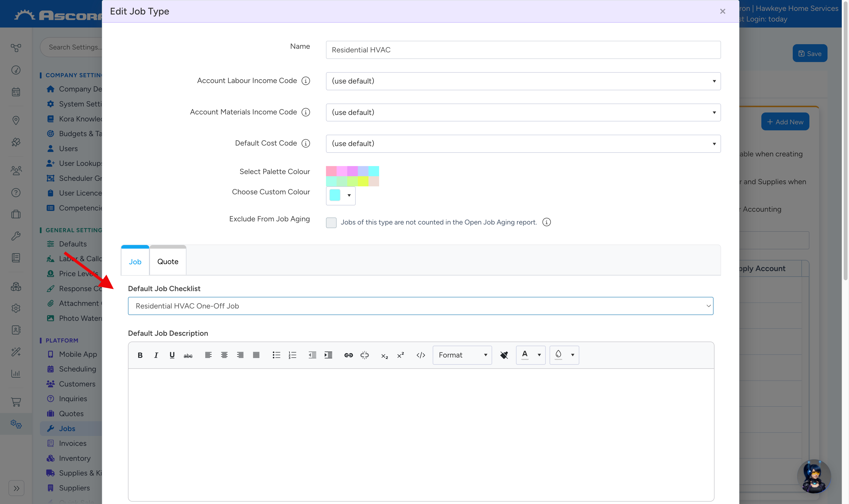Open the background colour dropdown arrow

pos(573,355)
